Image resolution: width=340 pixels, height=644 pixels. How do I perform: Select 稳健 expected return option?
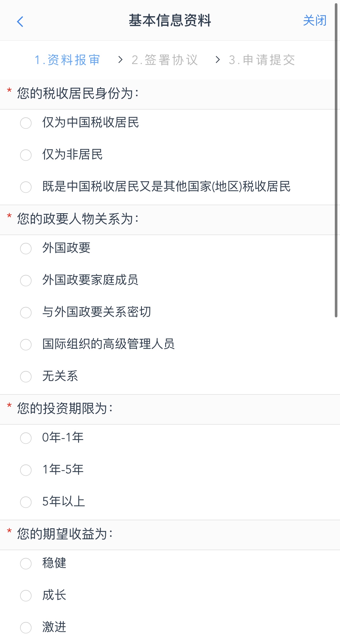pos(26,563)
